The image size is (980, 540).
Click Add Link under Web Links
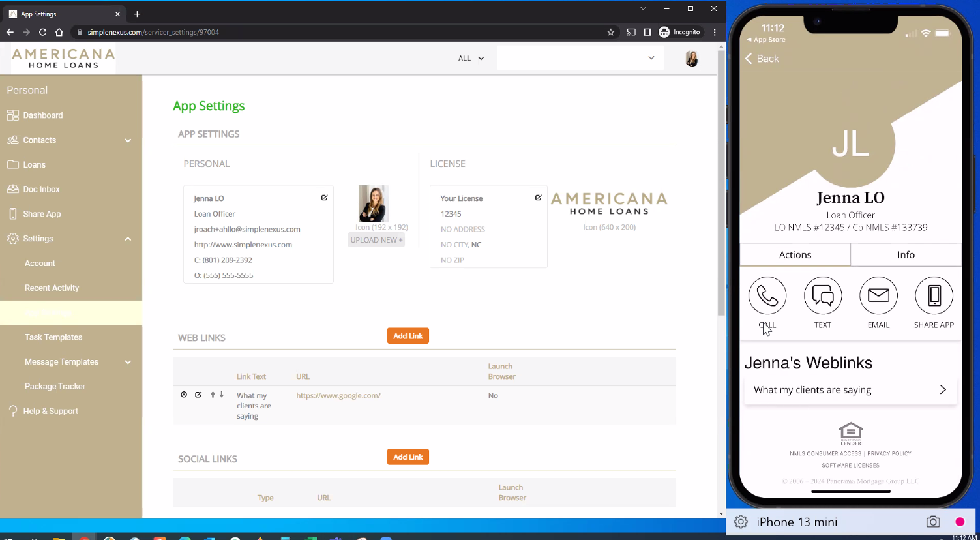pyautogui.click(x=408, y=336)
